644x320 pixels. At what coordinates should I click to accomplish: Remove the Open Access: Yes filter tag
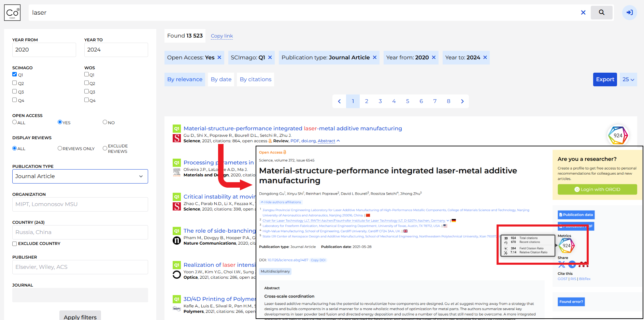[x=219, y=57]
